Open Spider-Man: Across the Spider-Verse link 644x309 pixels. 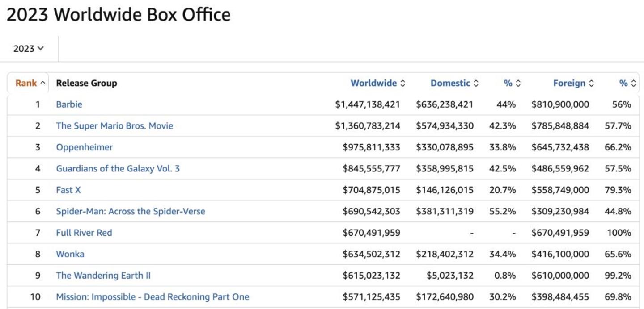pos(131,212)
